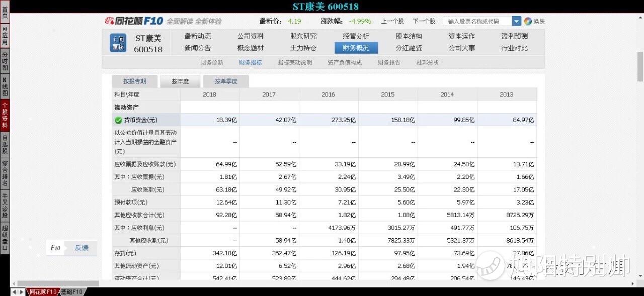
Task: Switch to 杜邦分析 sub-tab
Action: [x=428, y=62]
